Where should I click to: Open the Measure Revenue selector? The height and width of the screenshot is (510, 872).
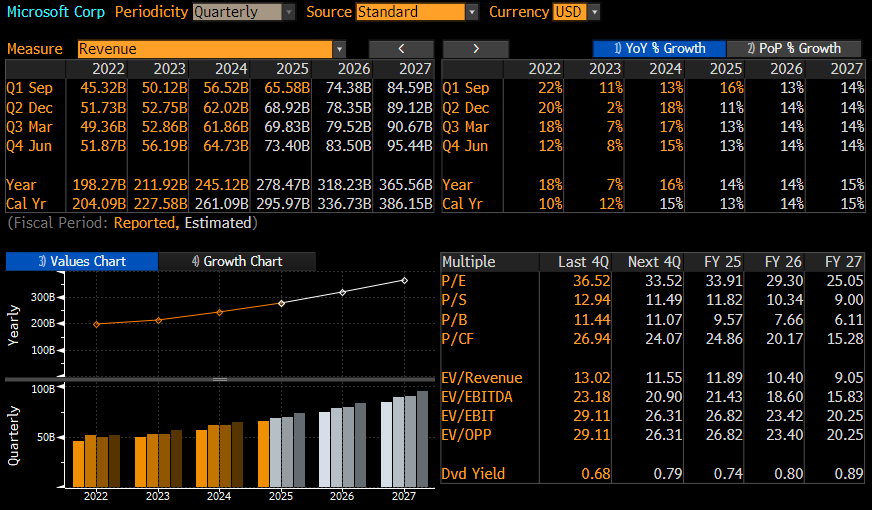pos(211,48)
